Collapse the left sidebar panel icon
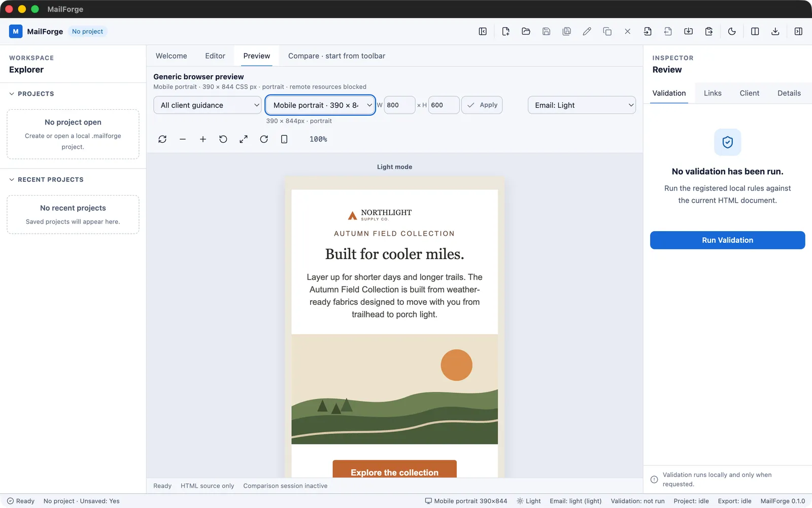 [x=483, y=31]
